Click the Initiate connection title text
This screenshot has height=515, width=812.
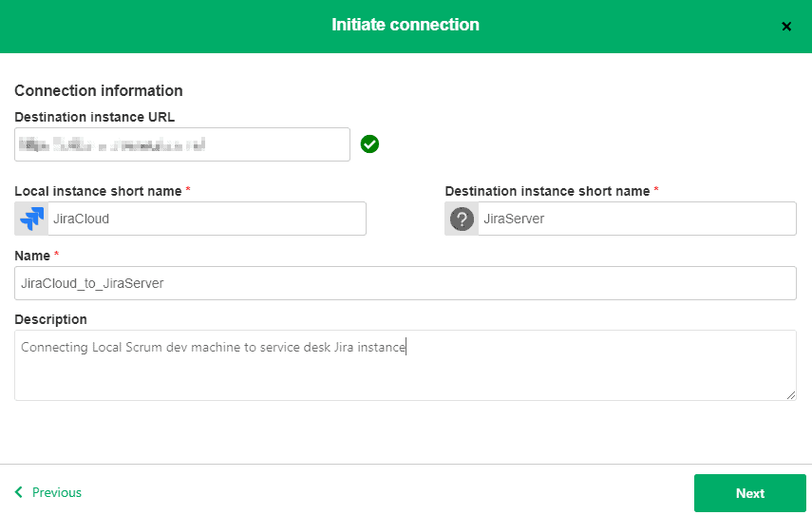pos(406,25)
